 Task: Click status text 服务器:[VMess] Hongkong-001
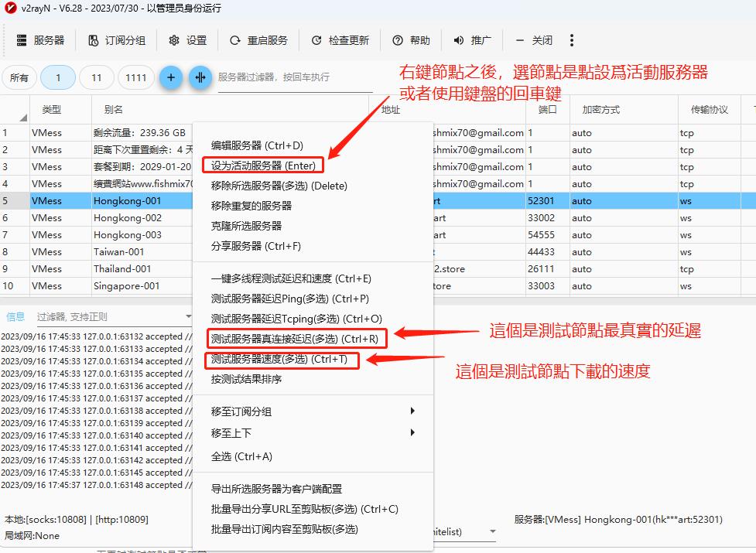pos(618,519)
